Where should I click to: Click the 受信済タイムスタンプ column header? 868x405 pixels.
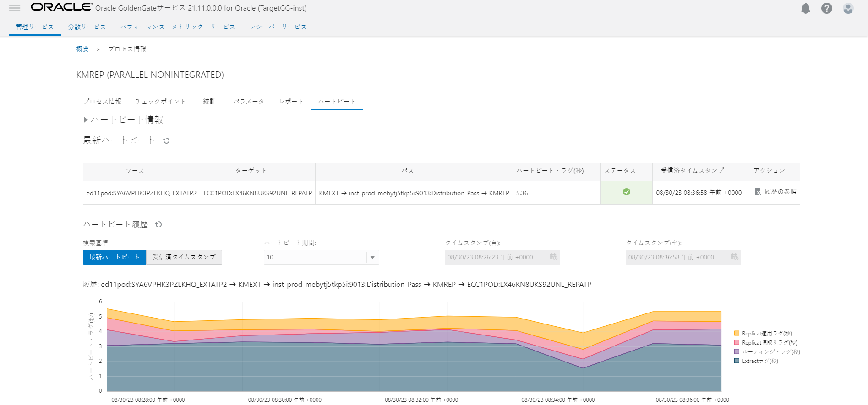[699, 172]
